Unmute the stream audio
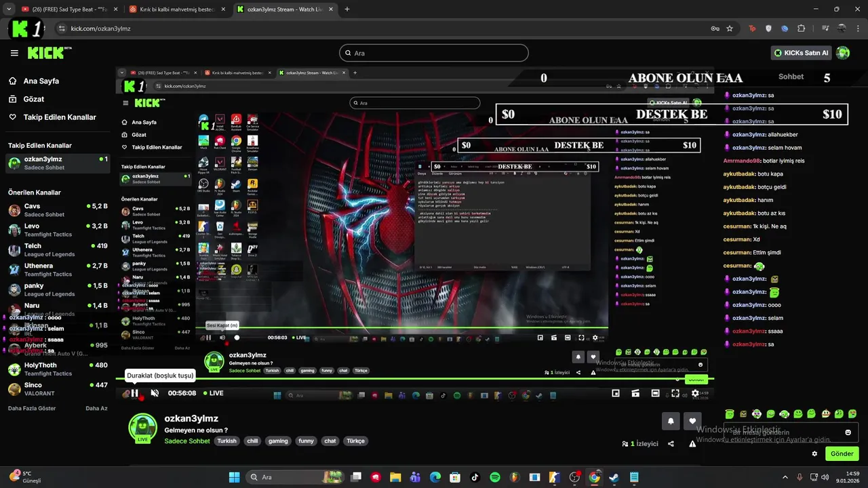This screenshot has height=488, width=868. (x=155, y=393)
